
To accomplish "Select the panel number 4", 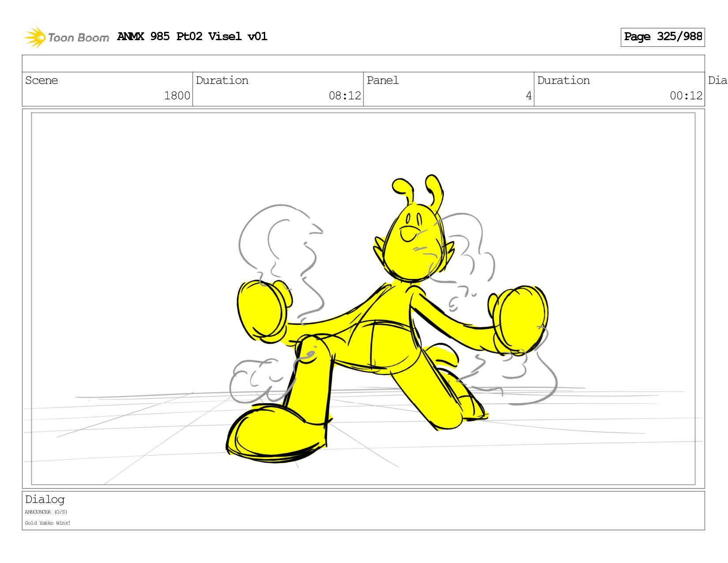I will pos(529,96).
